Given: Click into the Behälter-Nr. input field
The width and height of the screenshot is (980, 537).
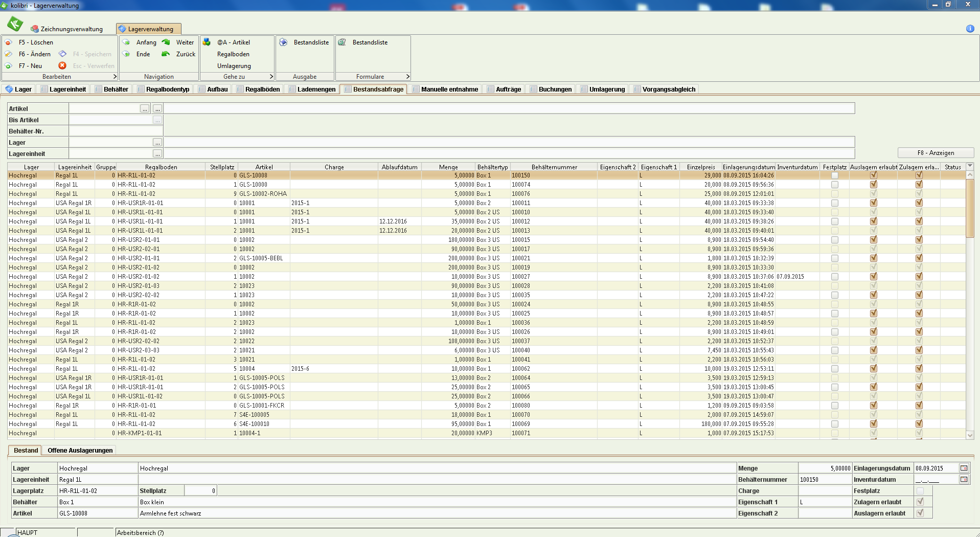Looking at the screenshot, I should [116, 131].
